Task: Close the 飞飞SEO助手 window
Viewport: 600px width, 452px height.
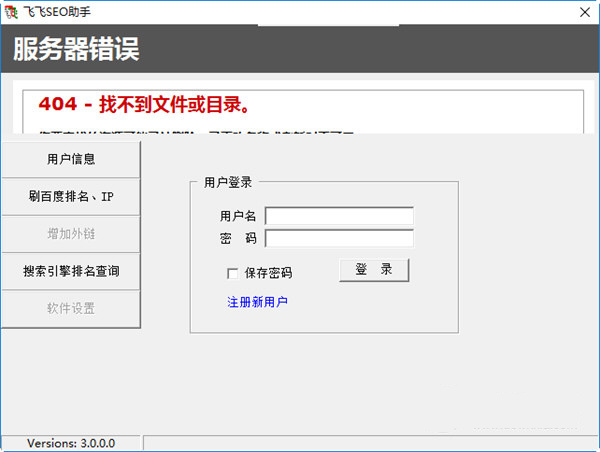Action: [x=585, y=12]
